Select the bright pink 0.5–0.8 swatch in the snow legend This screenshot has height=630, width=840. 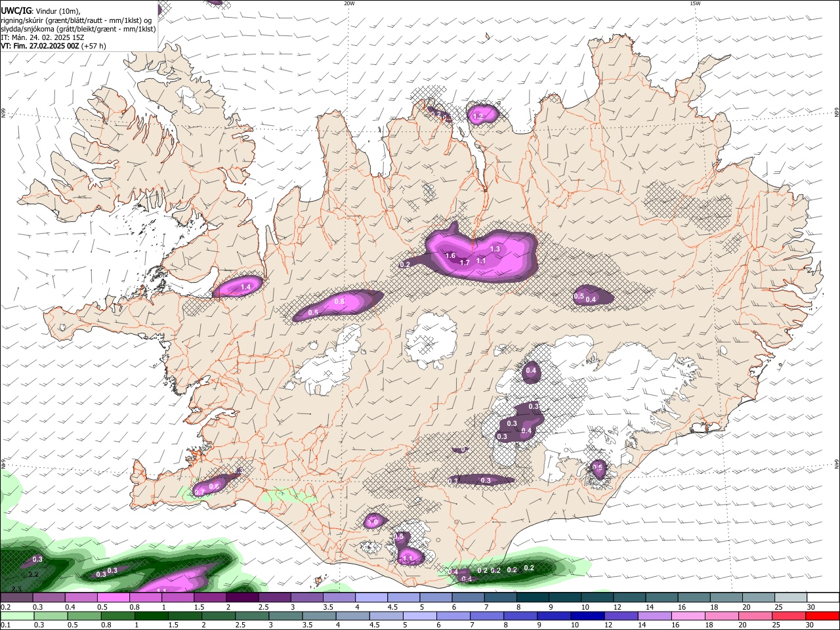coord(114,597)
